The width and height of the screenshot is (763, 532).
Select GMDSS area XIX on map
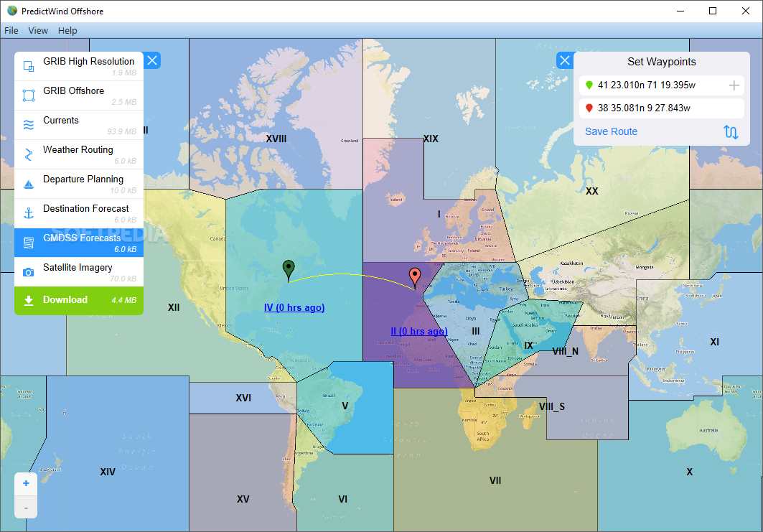[431, 139]
